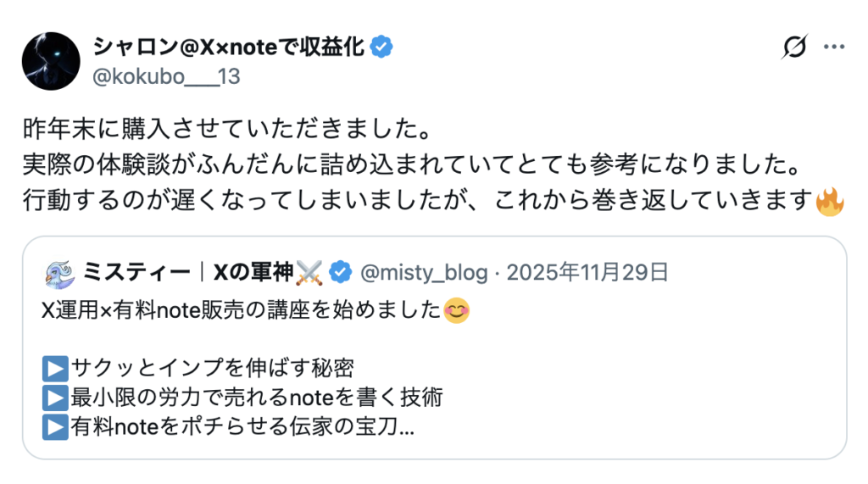Open ミスティー's small avatar in the quote
The image size is (868, 484).
point(58,272)
